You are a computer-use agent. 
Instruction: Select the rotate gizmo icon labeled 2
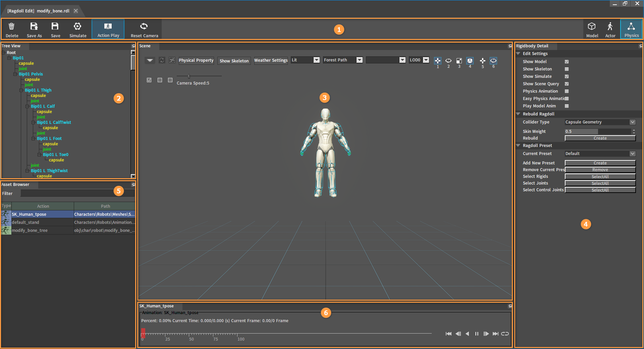click(448, 61)
